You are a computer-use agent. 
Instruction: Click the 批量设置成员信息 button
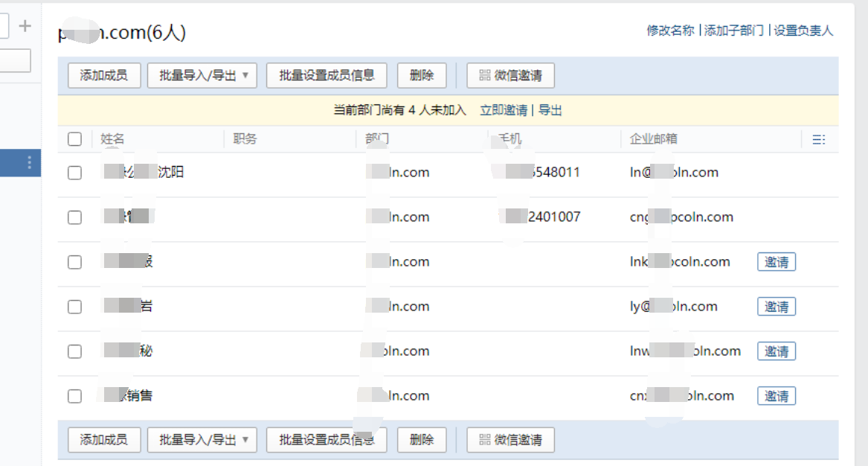(x=326, y=75)
